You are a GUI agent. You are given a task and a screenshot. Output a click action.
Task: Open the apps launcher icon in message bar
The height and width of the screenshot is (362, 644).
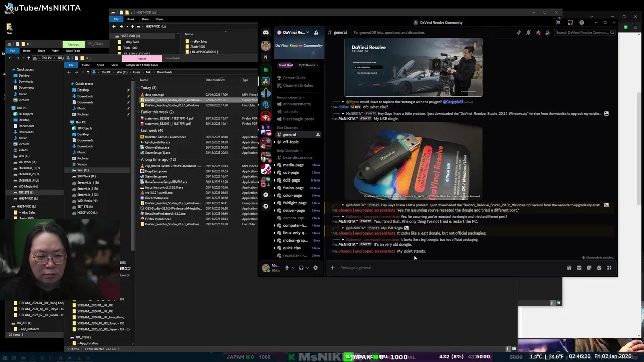[x=609, y=268]
